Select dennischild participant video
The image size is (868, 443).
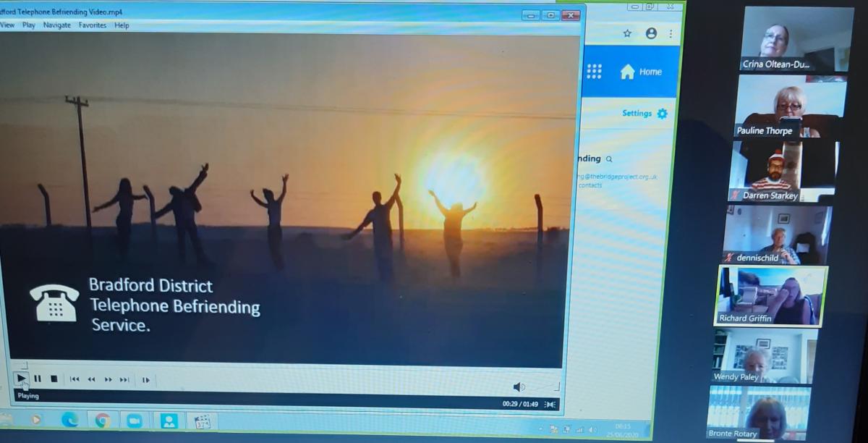778,235
